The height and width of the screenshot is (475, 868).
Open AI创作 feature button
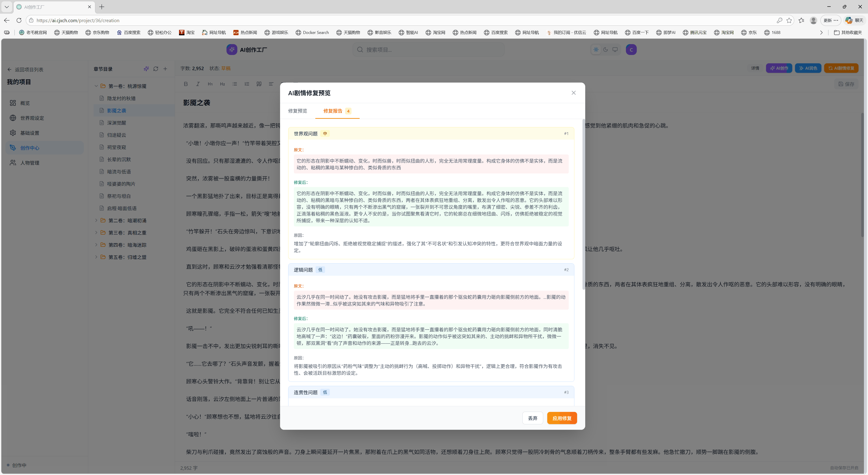779,68
